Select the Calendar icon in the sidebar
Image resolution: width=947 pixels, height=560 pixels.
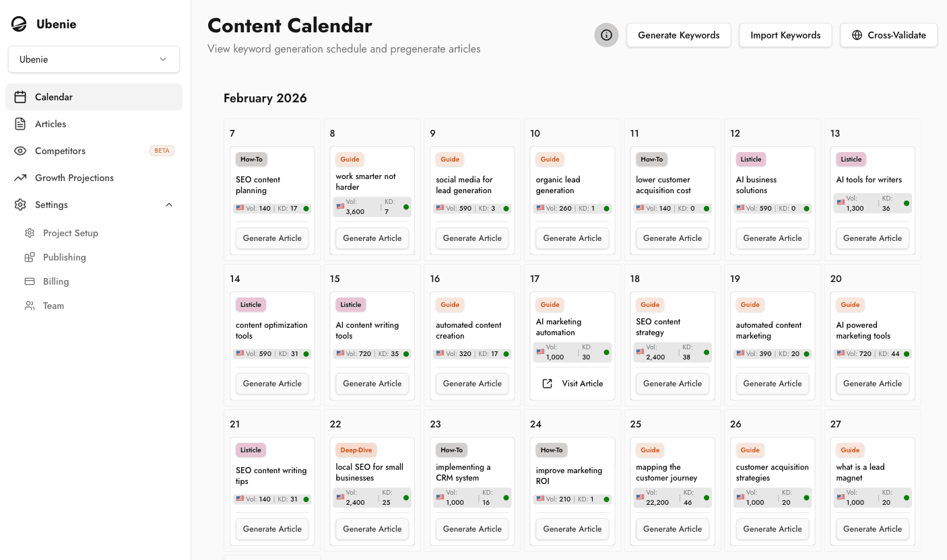(20, 96)
